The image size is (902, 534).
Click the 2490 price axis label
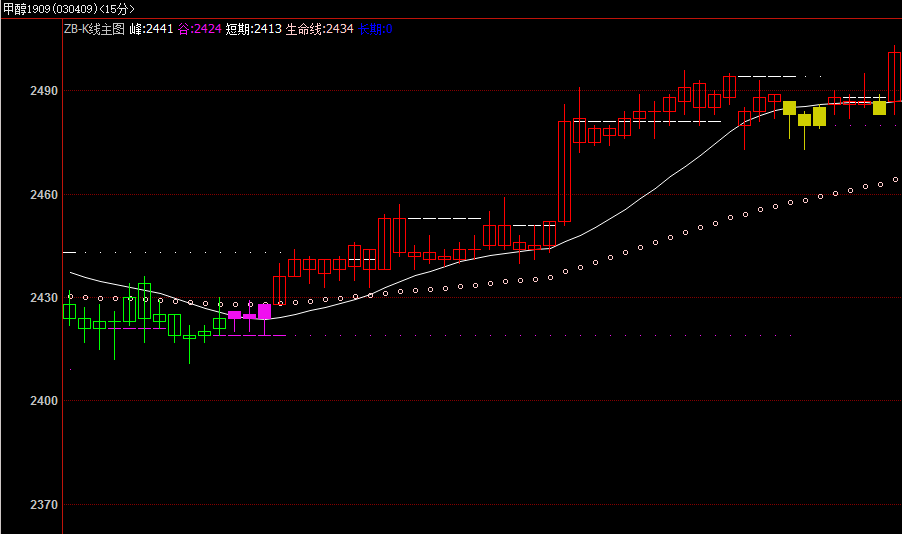tap(44, 91)
